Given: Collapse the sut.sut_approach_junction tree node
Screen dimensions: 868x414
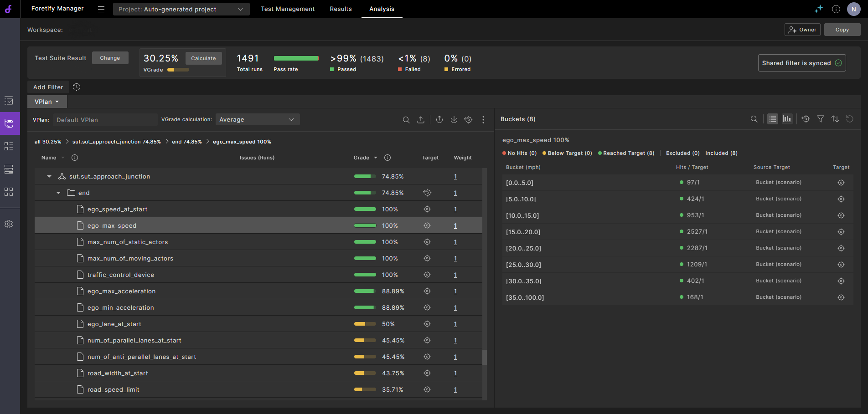Looking at the screenshot, I should coord(49,177).
